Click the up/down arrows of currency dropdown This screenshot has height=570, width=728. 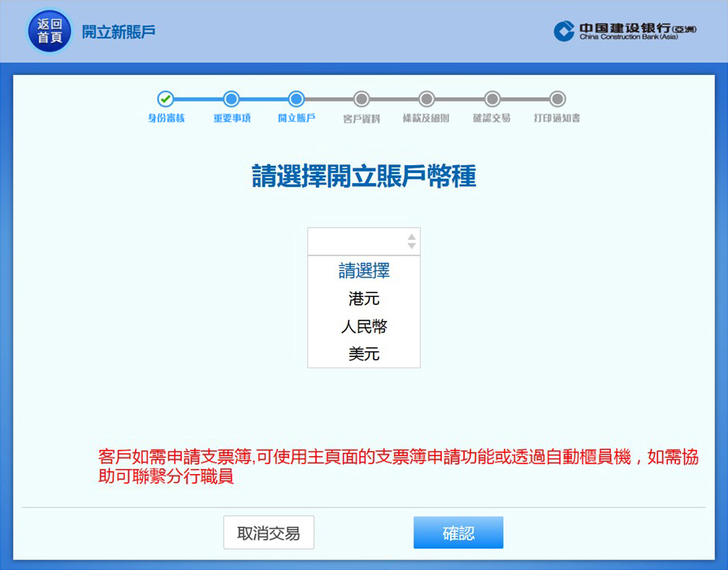pos(411,241)
